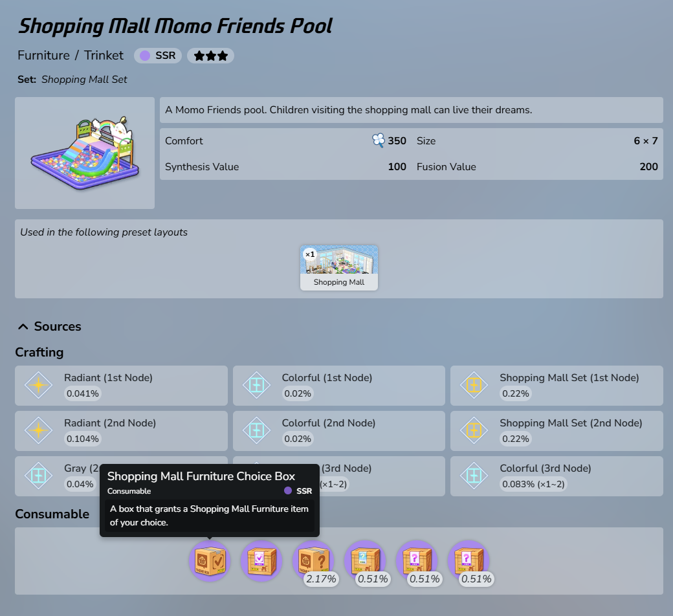
Task: Click the Sources heading label
Action: tap(58, 327)
